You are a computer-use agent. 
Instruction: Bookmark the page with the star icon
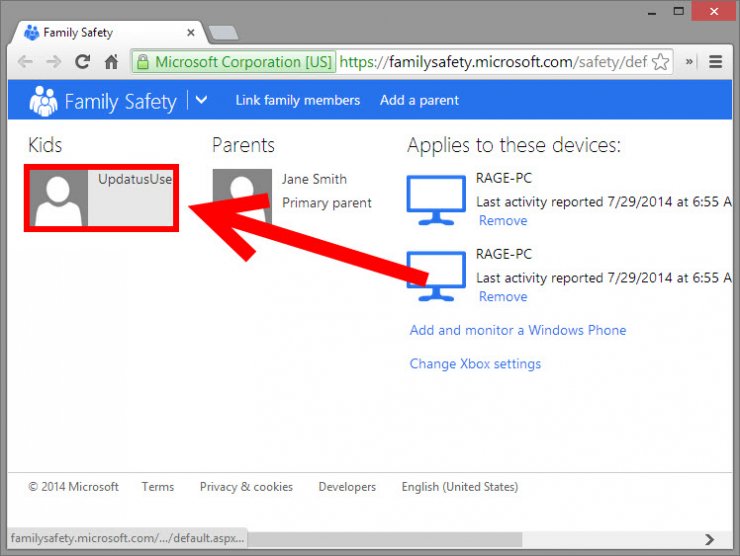coord(660,62)
